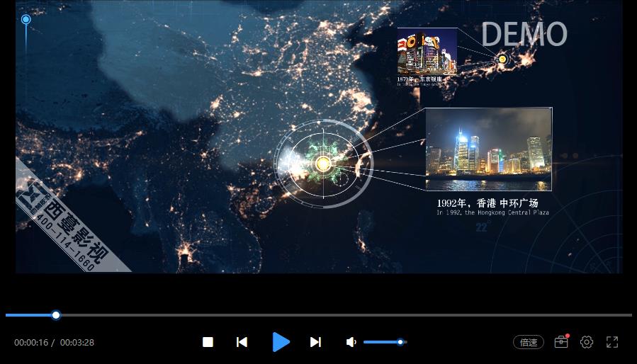Click the blue pin marker at top-left of video
Image resolution: width=637 pixels, height=364 pixels.
coord(26,20)
